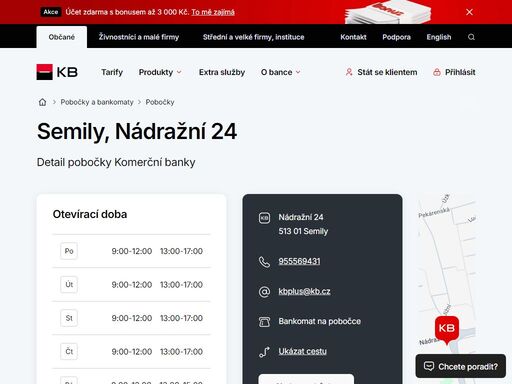The image size is (512, 384).
Task: Click the route icon beside Ukázat cestu
Action: click(264, 352)
